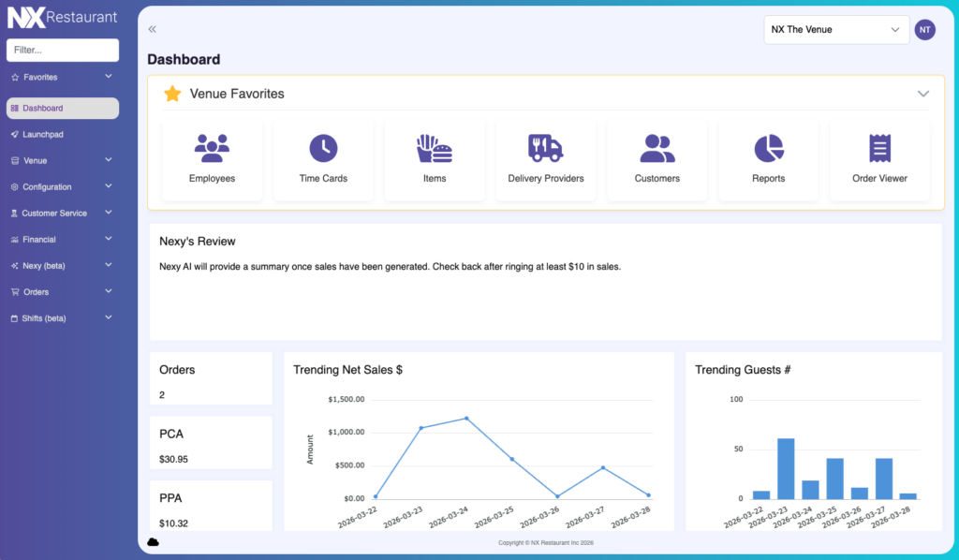Select Launchpad in the sidebar
Viewport: 959px width, 560px height.
coord(62,134)
